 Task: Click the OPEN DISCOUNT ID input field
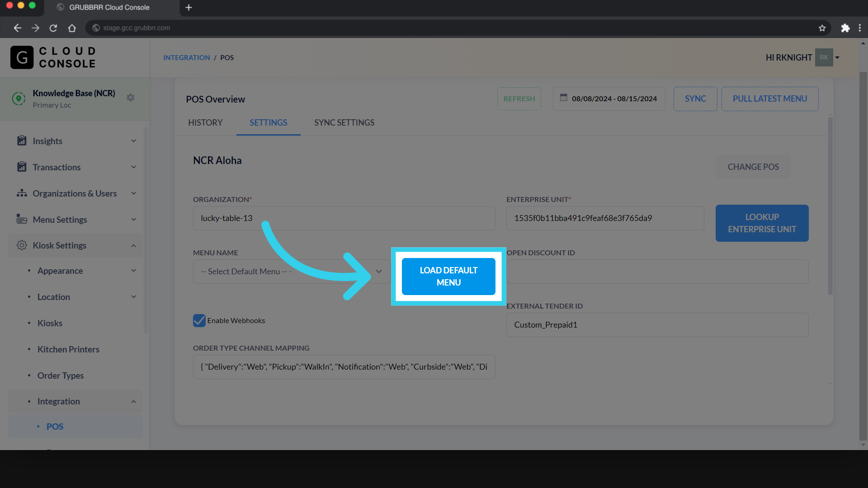tap(656, 272)
